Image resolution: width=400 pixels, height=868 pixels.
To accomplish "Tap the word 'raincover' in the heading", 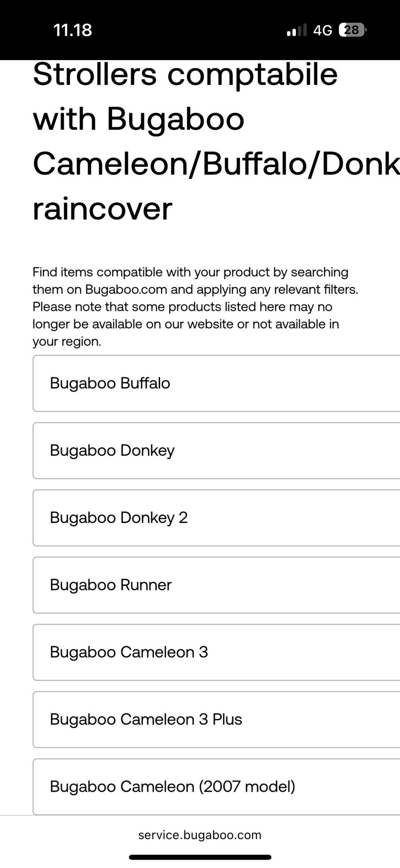I will pos(102,209).
